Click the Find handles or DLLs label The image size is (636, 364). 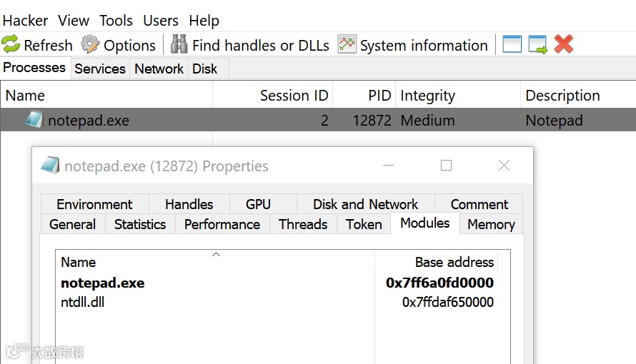pyautogui.click(x=260, y=45)
